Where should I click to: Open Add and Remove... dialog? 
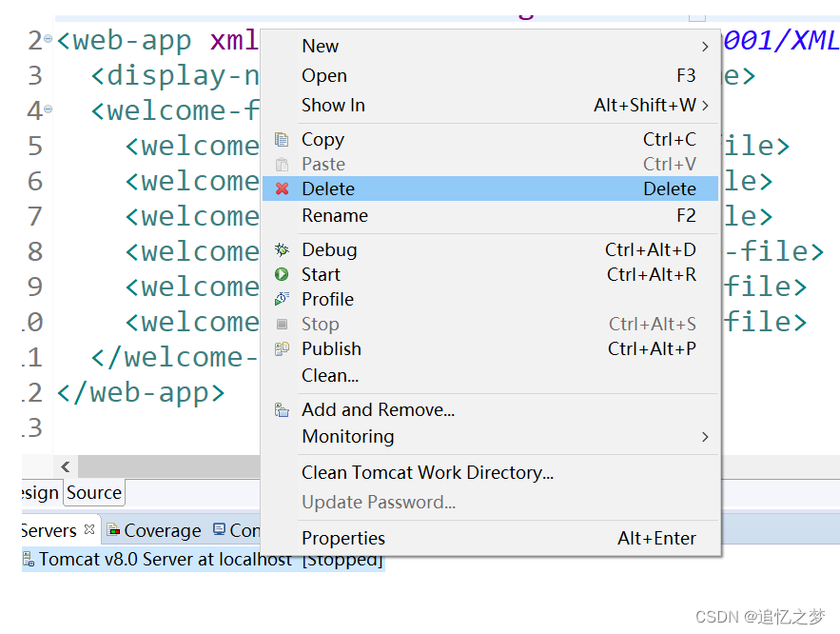click(x=490, y=410)
